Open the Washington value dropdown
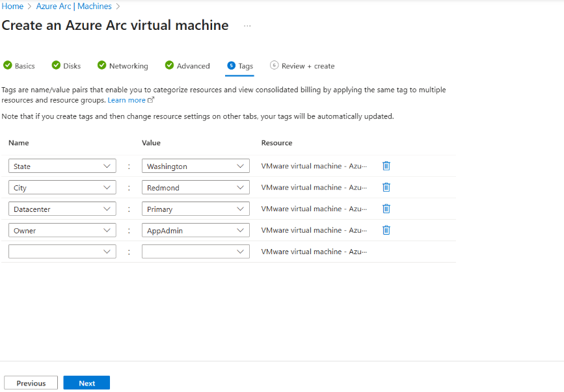Viewport: 564px width, 392px height. pyautogui.click(x=241, y=166)
